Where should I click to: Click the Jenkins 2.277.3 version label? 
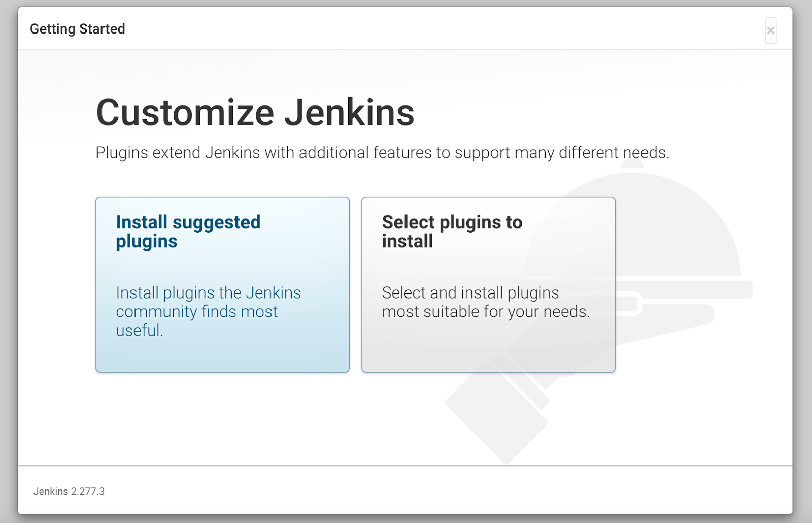(x=69, y=491)
